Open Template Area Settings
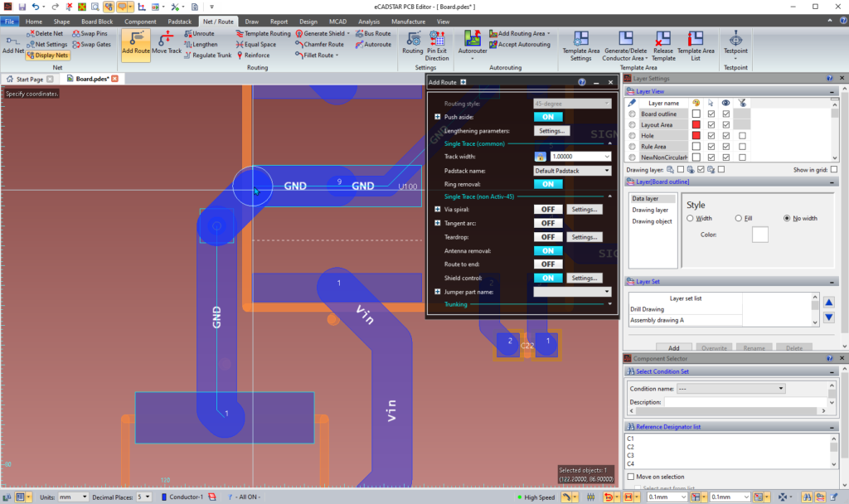Image resolution: width=849 pixels, height=504 pixels. (x=580, y=46)
